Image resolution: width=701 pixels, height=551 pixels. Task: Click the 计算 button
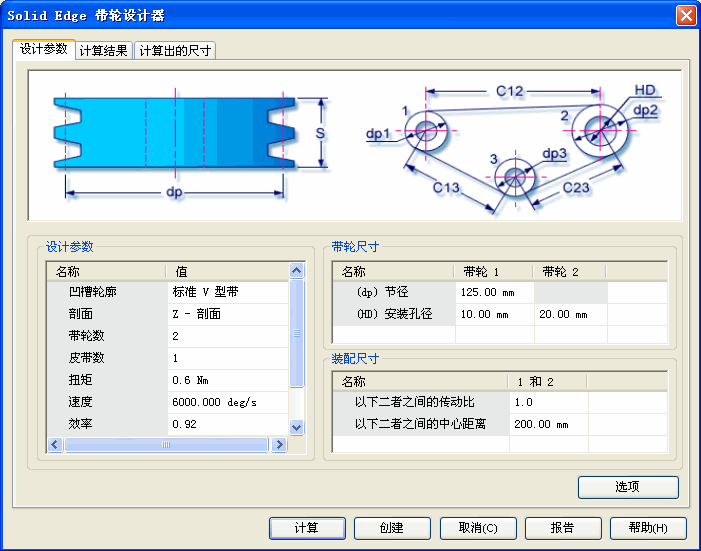(x=307, y=528)
